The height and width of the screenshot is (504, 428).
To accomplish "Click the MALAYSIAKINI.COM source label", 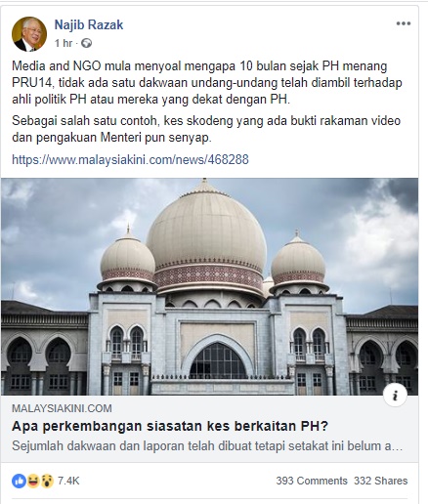I will tap(62, 408).
